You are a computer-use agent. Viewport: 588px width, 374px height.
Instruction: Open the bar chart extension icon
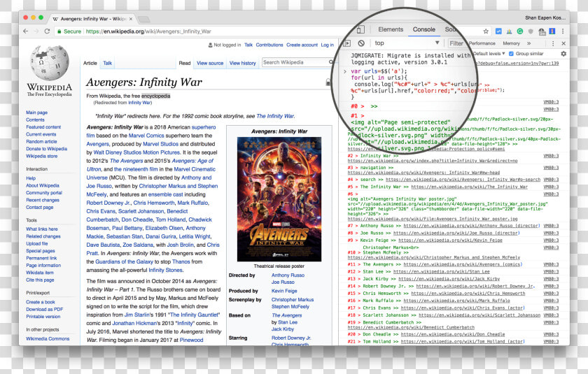(510, 31)
